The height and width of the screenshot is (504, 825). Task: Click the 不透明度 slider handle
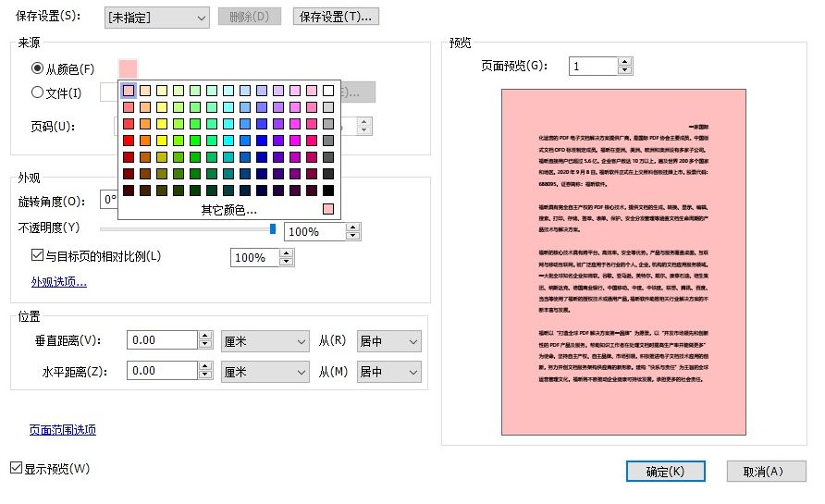click(x=273, y=228)
